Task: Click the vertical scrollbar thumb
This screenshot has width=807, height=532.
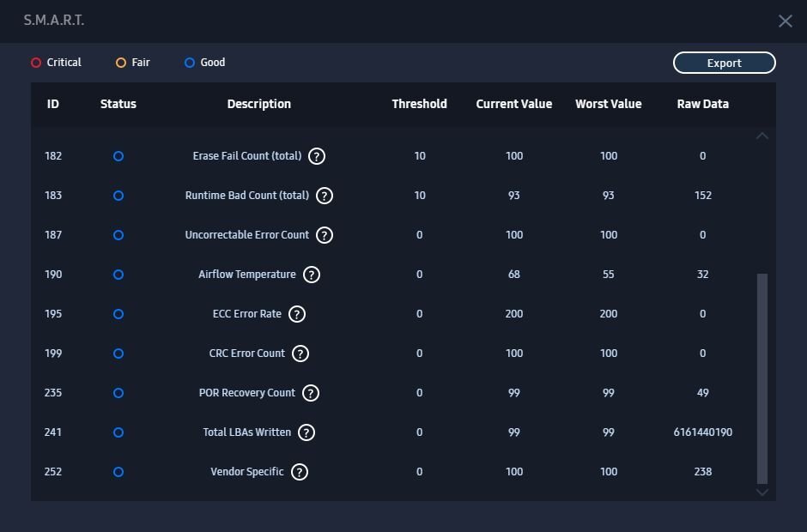Action: [762, 378]
